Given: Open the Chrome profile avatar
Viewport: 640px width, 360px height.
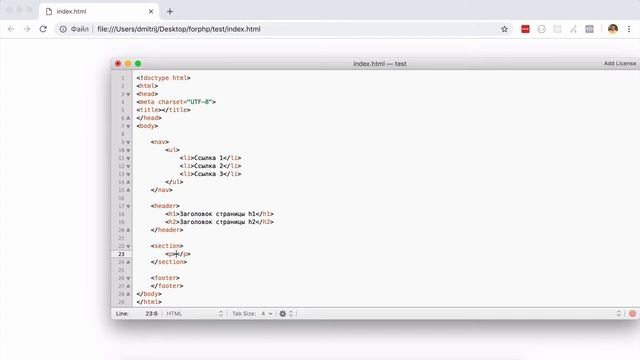Looking at the screenshot, I should coord(613,29).
